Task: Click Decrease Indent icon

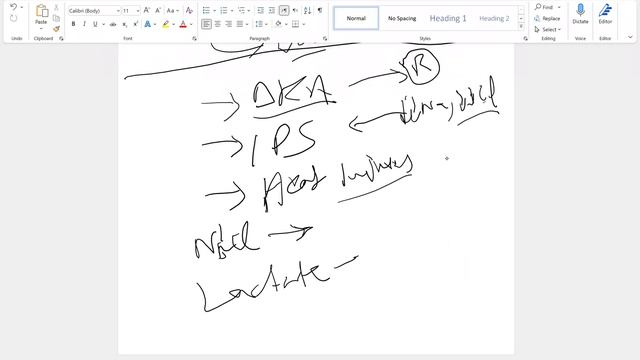Action: tap(260, 11)
